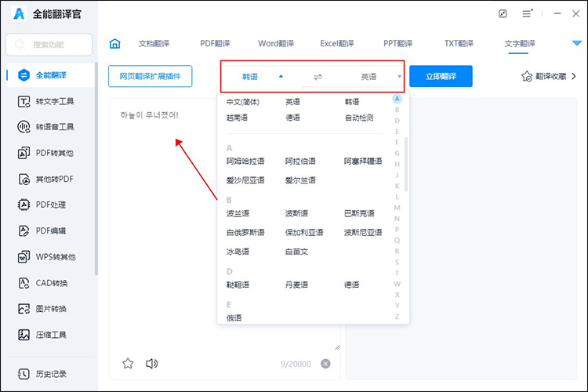Select 俄语 in the language list
The image size is (588, 392).
tap(234, 318)
